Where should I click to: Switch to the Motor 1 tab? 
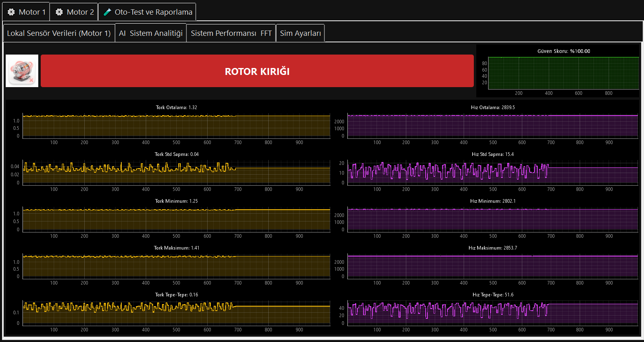26,12
